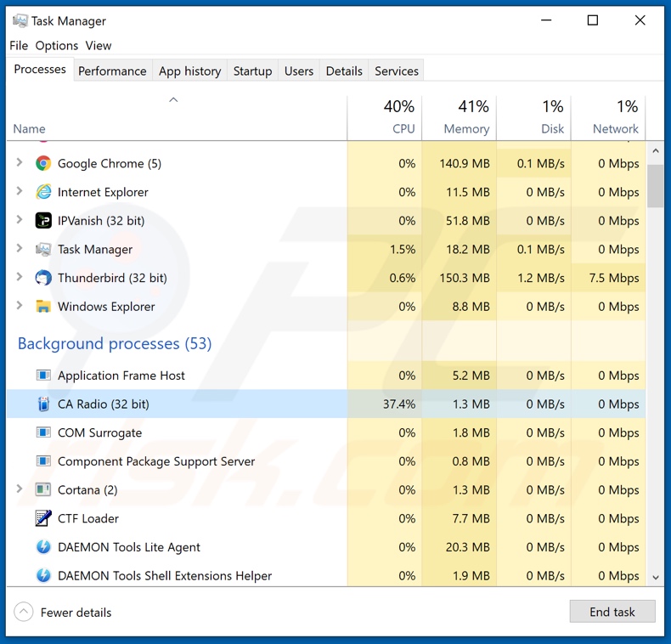This screenshot has width=671, height=644.
Task: Switch to the App history tab
Action: 189,71
